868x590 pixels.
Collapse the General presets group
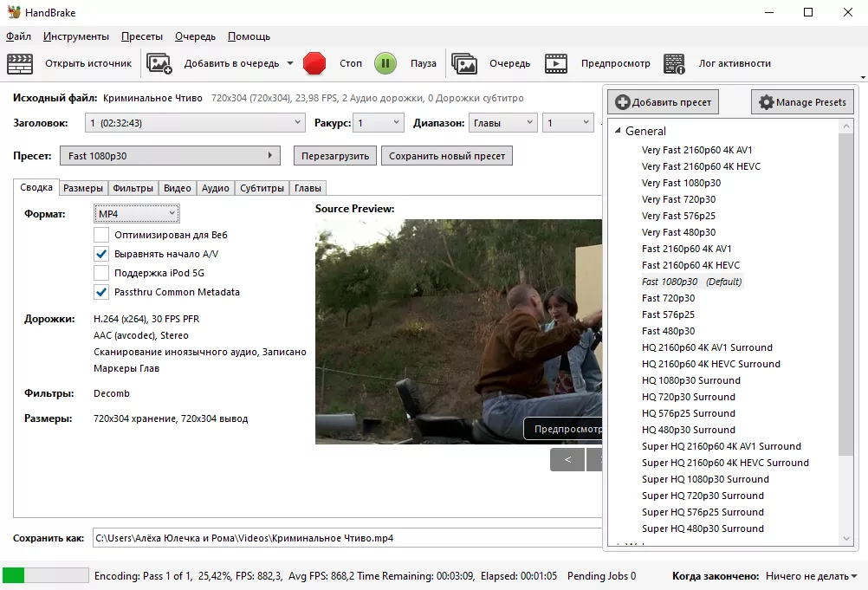pyautogui.click(x=618, y=131)
